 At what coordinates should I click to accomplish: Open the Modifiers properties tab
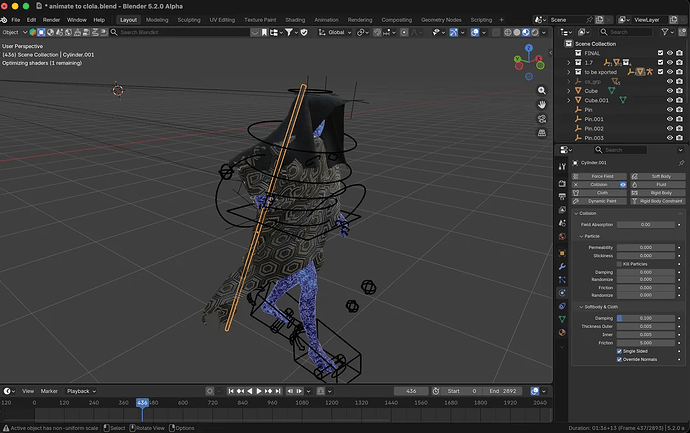click(x=562, y=267)
